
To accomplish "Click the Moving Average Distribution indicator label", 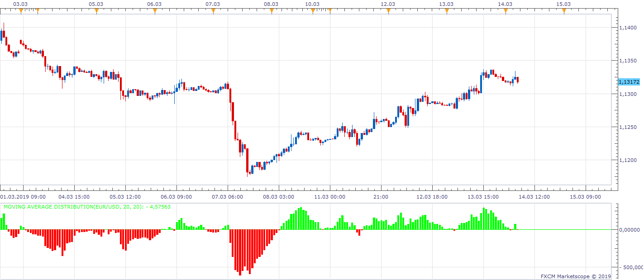I will tap(87, 207).
